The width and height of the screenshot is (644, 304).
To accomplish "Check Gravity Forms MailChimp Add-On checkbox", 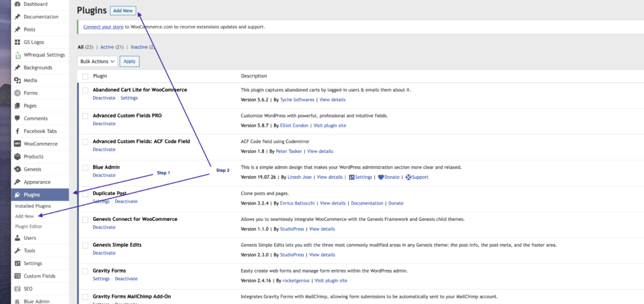I will (x=85, y=297).
